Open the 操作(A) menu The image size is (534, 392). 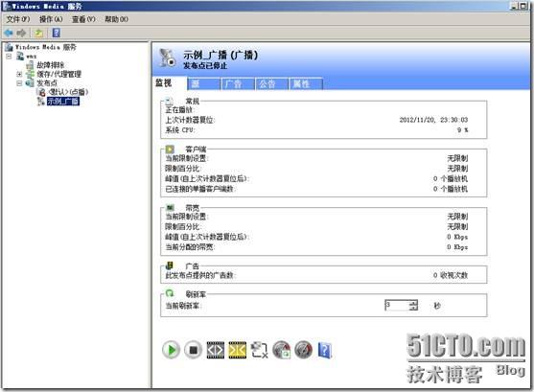point(51,19)
